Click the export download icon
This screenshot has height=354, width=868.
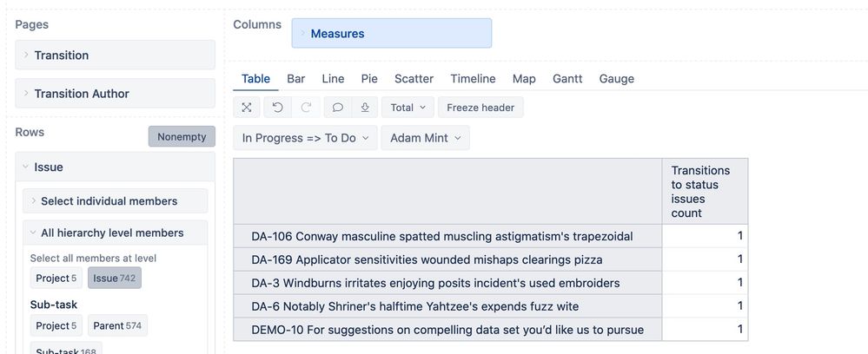pos(365,108)
